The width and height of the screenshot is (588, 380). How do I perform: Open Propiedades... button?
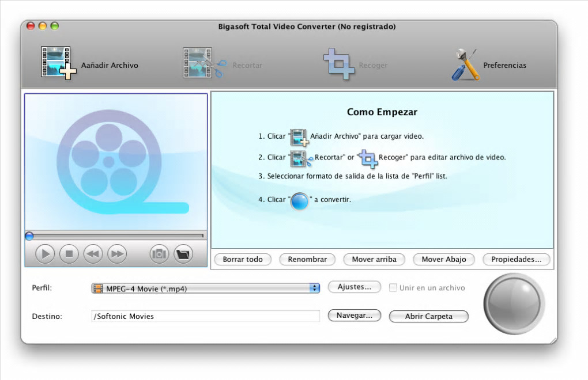tap(517, 260)
